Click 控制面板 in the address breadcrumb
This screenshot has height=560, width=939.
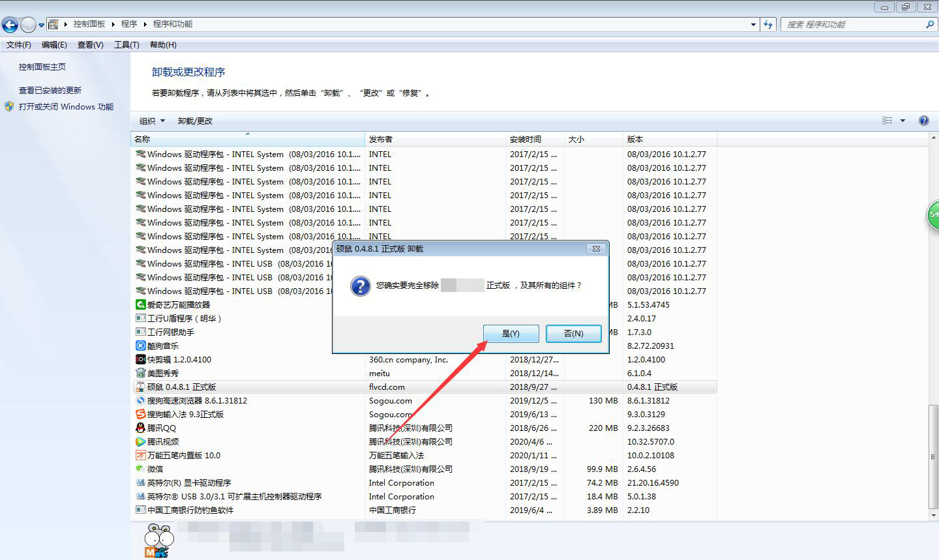pos(89,24)
